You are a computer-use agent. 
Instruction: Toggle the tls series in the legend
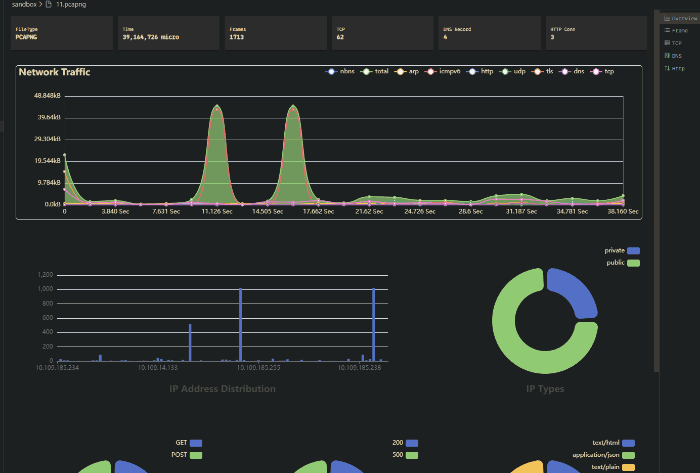pyautogui.click(x=543, y=71)
